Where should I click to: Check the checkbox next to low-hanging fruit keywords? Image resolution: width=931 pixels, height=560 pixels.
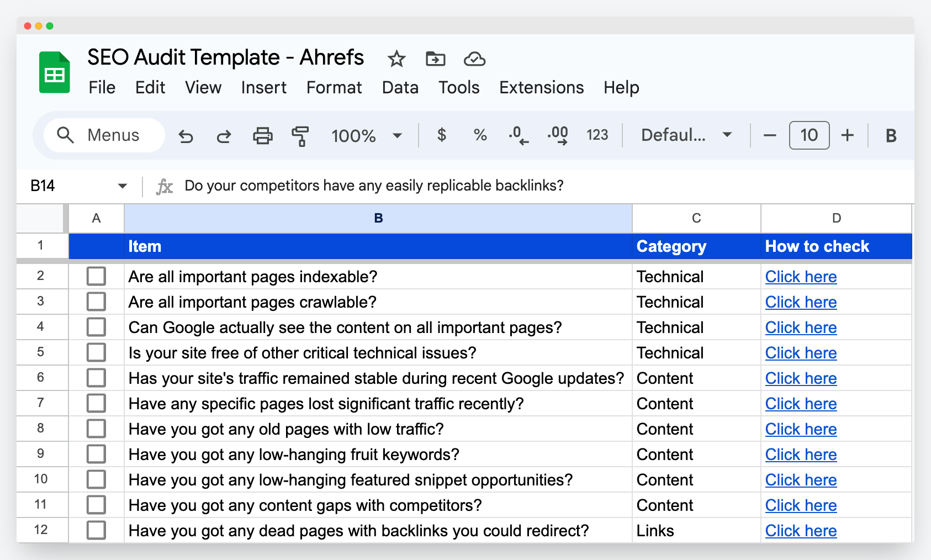[97, 454]
